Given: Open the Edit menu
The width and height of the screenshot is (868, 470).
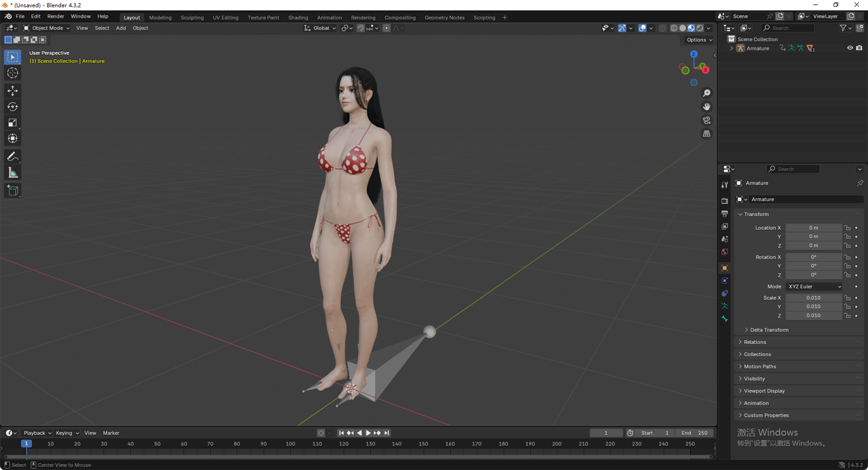Looking at the screenshot, I should [36, 16].
